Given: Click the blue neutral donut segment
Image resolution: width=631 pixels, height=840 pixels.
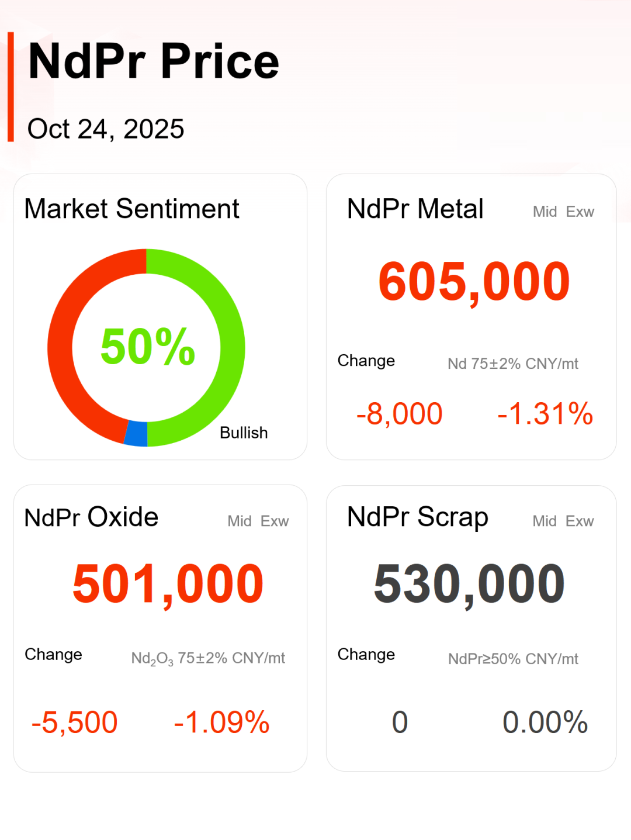Looking at the screenshot, I should click(x=136, y=434).
